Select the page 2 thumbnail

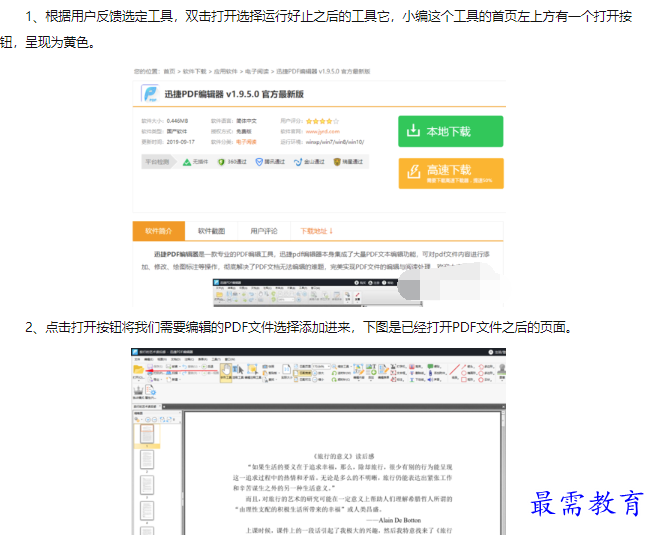pos(147,459)
